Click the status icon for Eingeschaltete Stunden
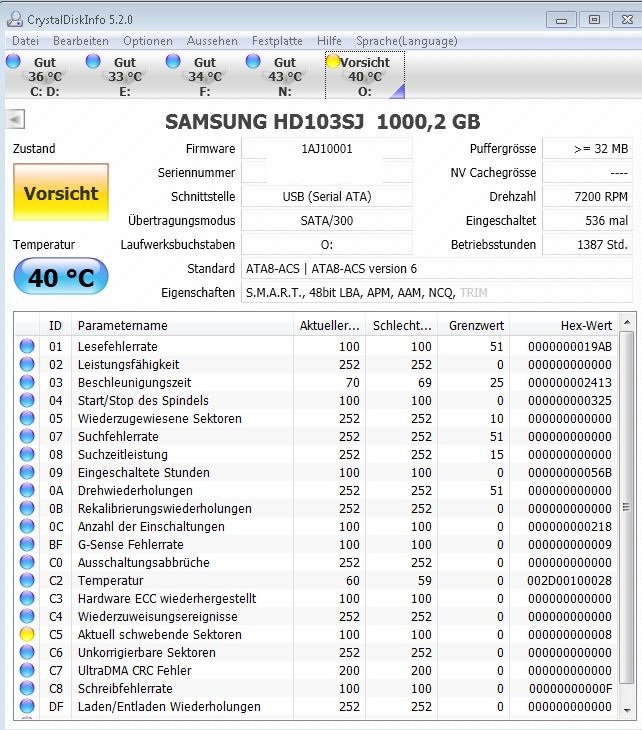Screen dimensions: 642x730 pos(27,472)
